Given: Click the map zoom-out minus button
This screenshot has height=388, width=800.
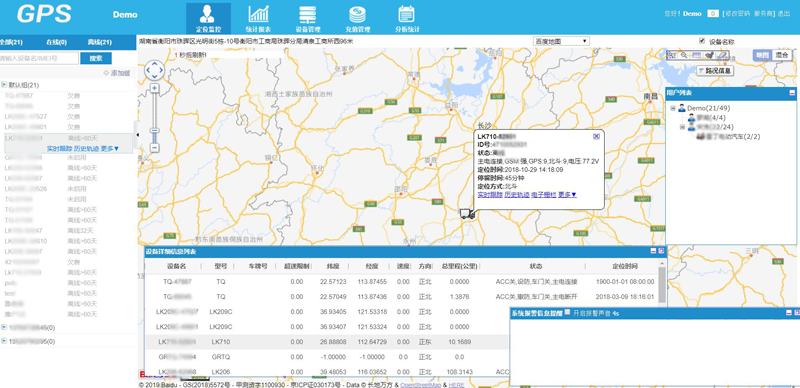Looking at the screenshot, I should click(x=155, y=148).
